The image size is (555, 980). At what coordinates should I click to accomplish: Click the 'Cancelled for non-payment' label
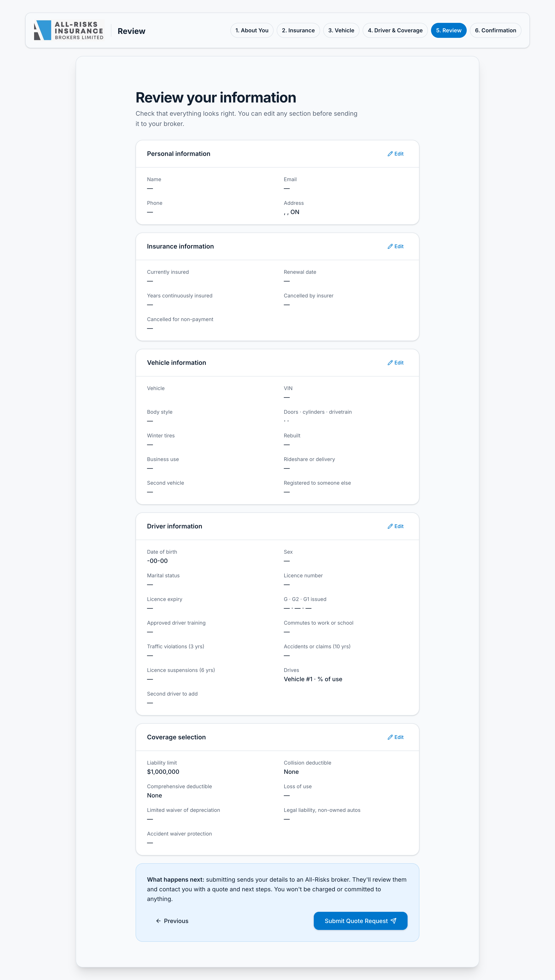click(x=180, y=319)
